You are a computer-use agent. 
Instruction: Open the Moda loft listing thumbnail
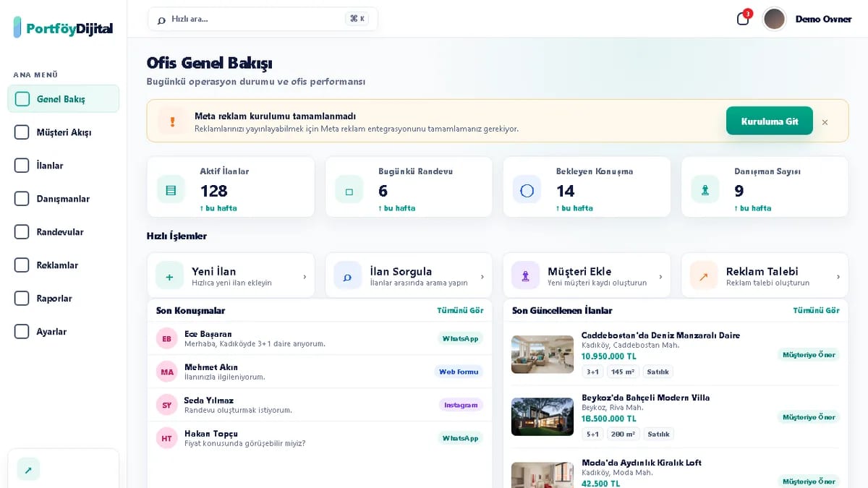(542, 475)
